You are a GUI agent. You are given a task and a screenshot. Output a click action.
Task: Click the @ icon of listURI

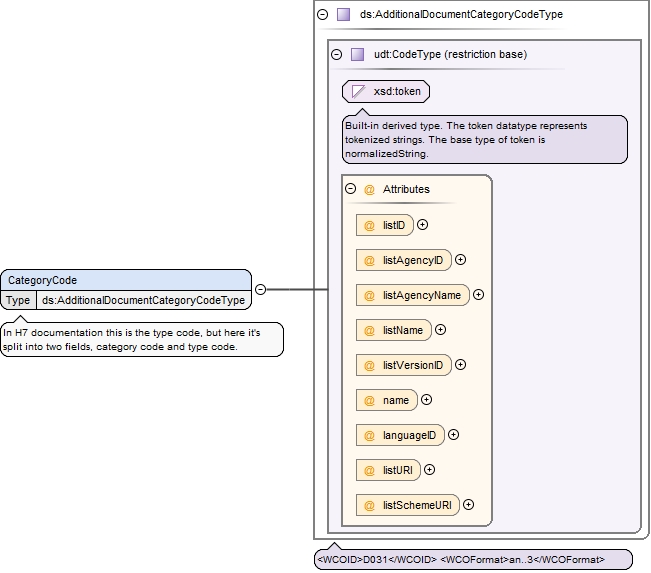tap(369, 470)
